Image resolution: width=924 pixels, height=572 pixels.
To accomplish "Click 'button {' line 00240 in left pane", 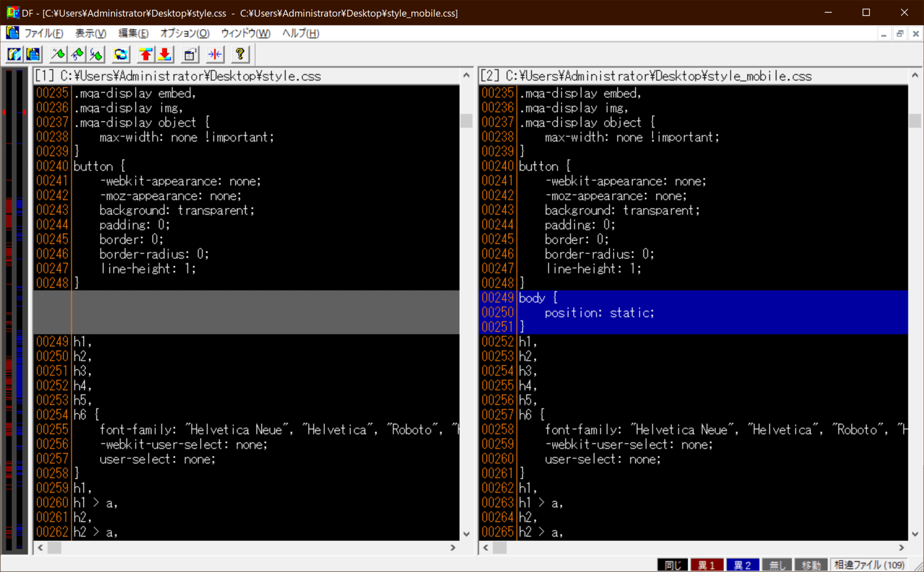I will (x=99, y=166).
